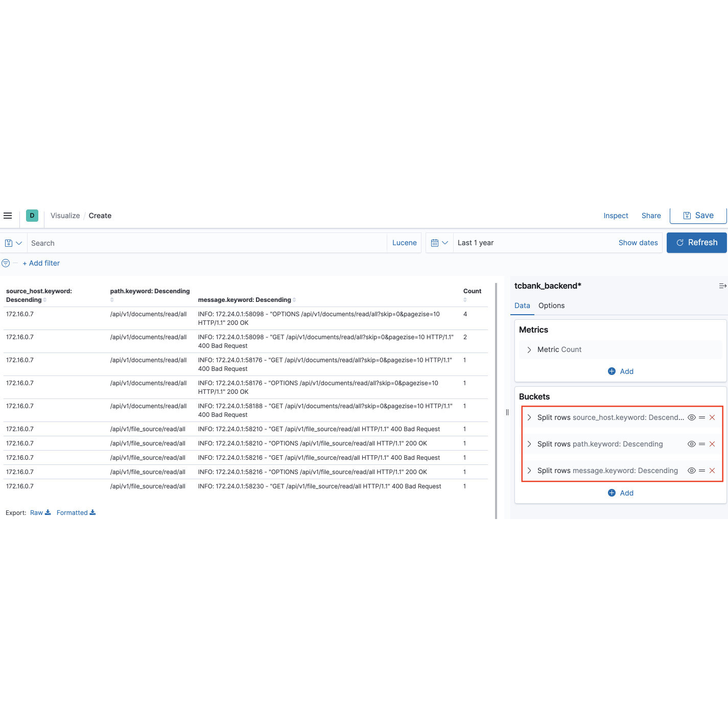Select the Data tab
This screenshot has width=728, height=728.
coord(522,306)
